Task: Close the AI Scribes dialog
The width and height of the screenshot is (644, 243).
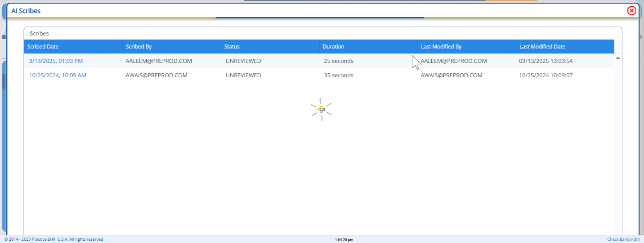Action: click(631, 10)
